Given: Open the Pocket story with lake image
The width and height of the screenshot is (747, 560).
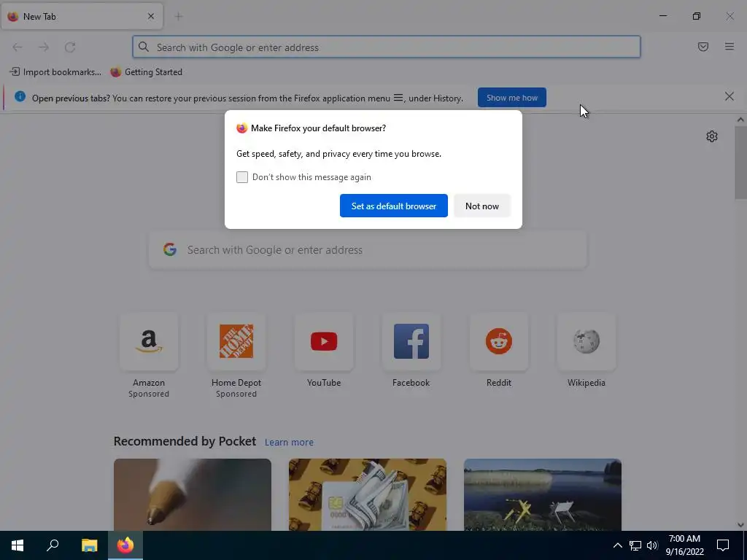Looking at the screenshot, I should (543, 494).
